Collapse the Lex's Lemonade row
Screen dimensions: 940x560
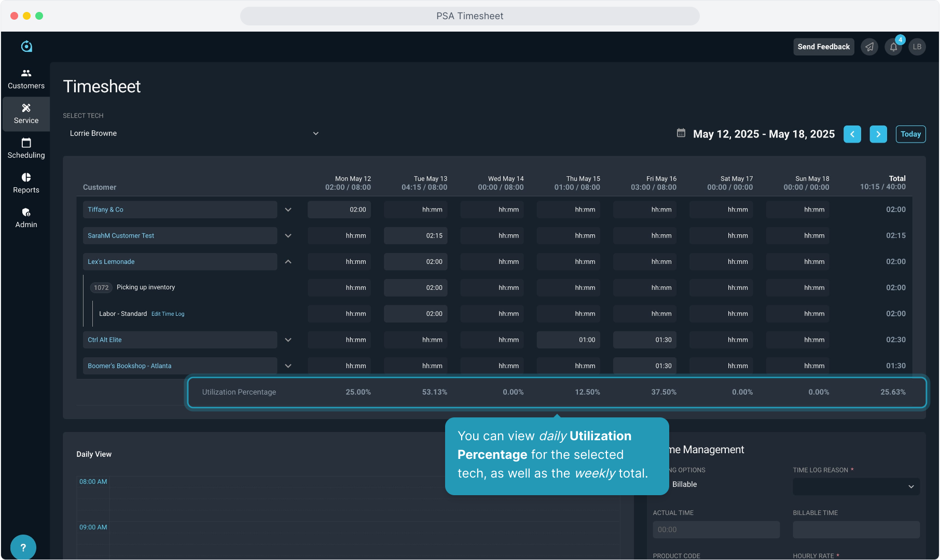pos(288,262)
